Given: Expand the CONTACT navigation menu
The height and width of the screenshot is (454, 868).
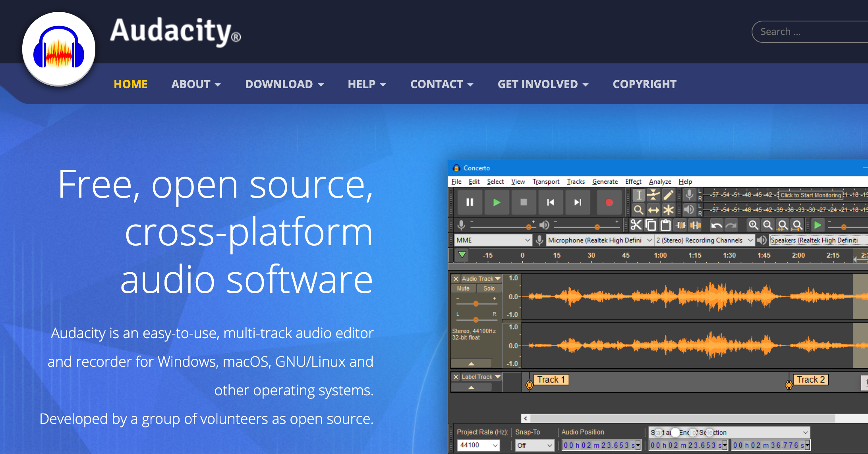Looking at the screenshot, I should [442, 84].
